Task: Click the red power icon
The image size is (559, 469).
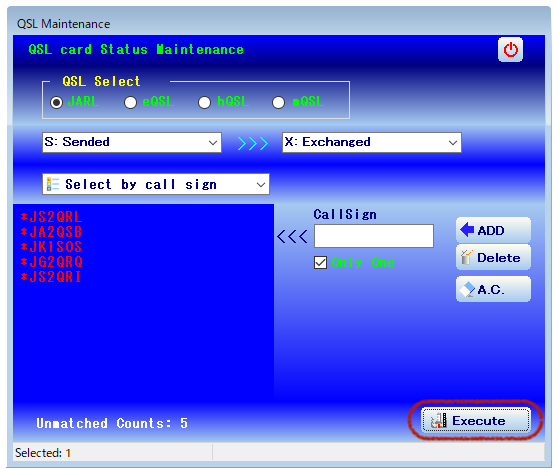Action: tap(510, 50)
